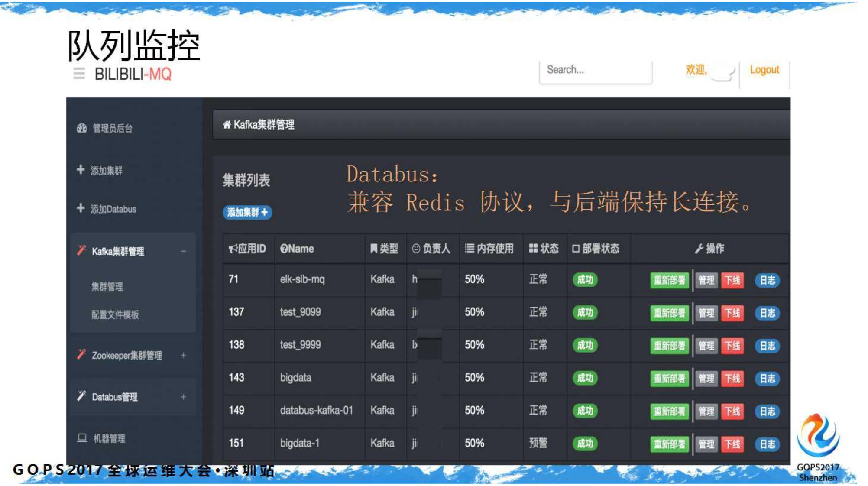The height and width of the screenshot is (486, 868).
Task: Click the dashboard icon next to 管理员后台
Action: click(82, 128)
